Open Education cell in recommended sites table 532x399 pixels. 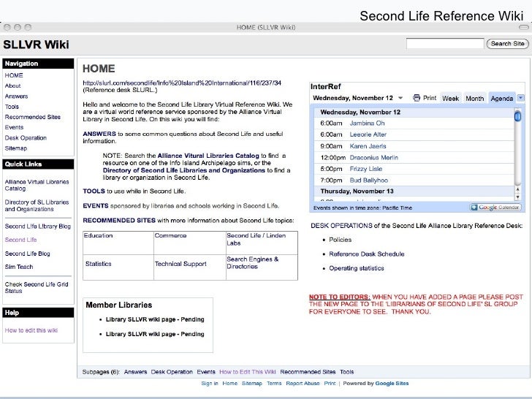pyautogui.click(x=98, y=235)
